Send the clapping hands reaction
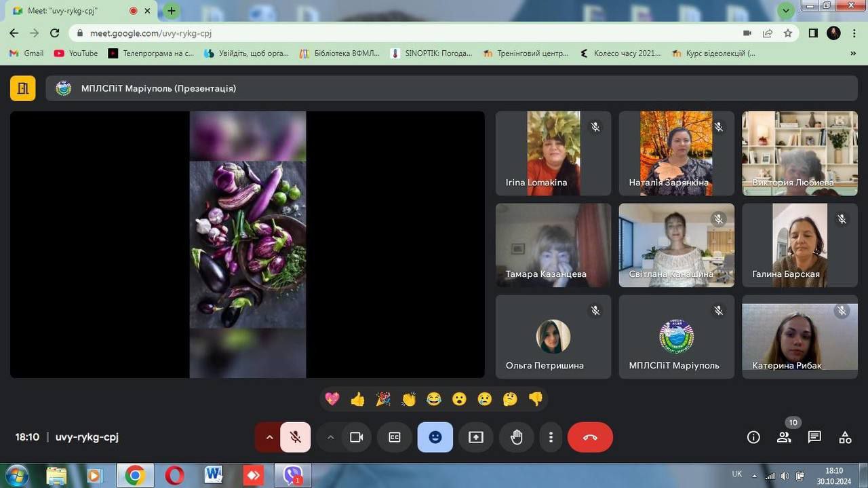 [x=408, y=399]
